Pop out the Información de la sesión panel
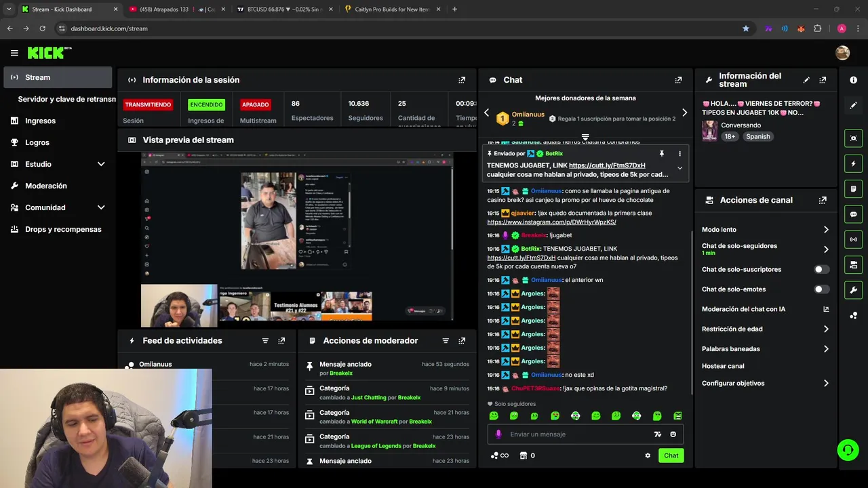 pos(462,80)
